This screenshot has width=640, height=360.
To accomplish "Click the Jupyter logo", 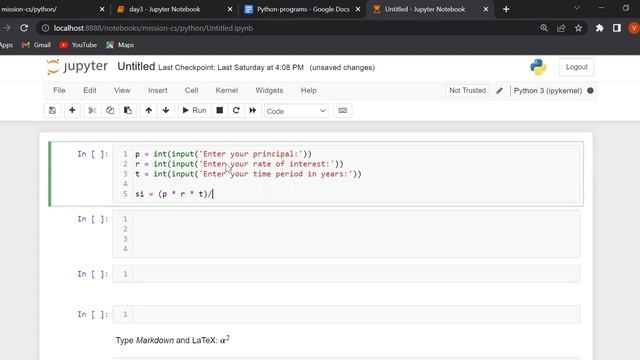I will tap(77, 67).
